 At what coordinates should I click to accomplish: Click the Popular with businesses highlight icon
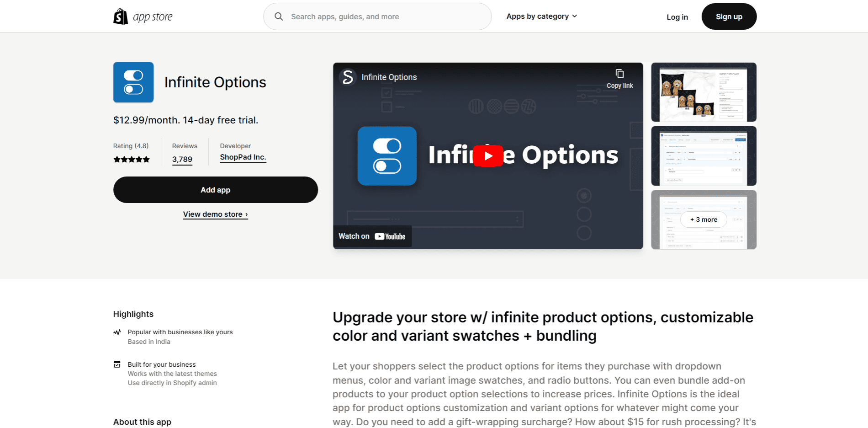pos(117,332)
